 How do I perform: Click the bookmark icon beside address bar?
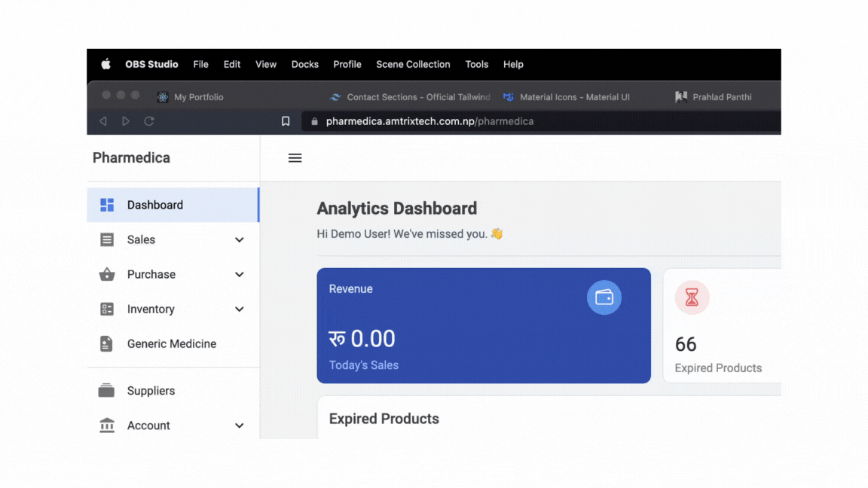click(286, 121)
